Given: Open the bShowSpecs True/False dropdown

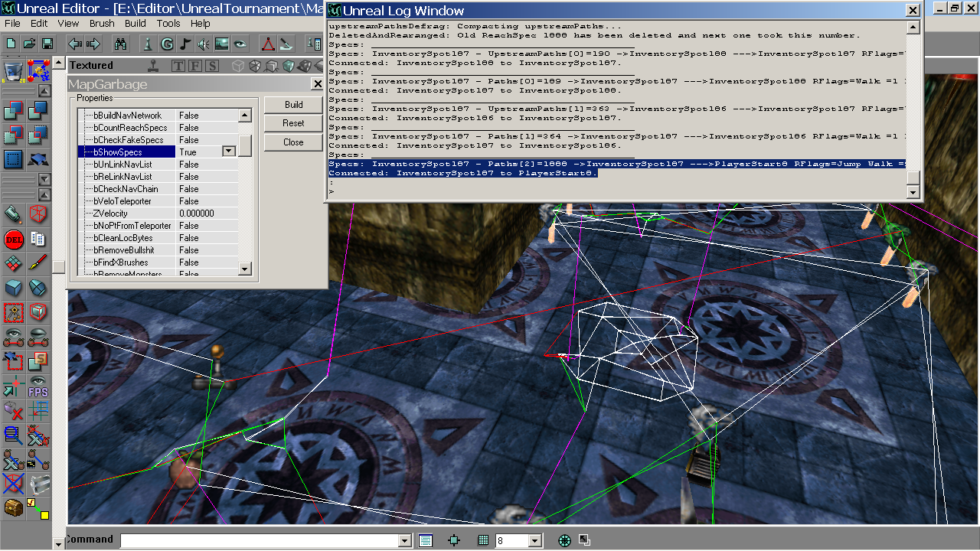Looking at the screenshot, I should tap(228, 152).
